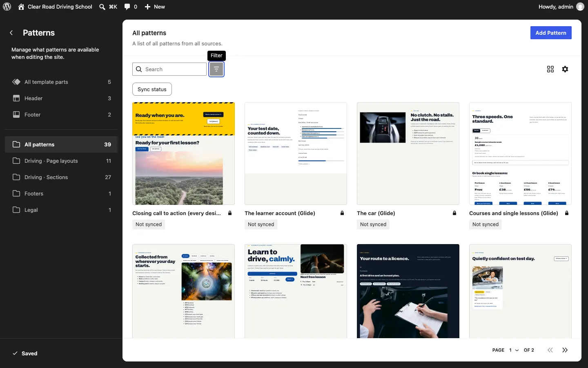588x368 pixels.
Task: Open Driving · Sections category
Action: pos(61,177)
